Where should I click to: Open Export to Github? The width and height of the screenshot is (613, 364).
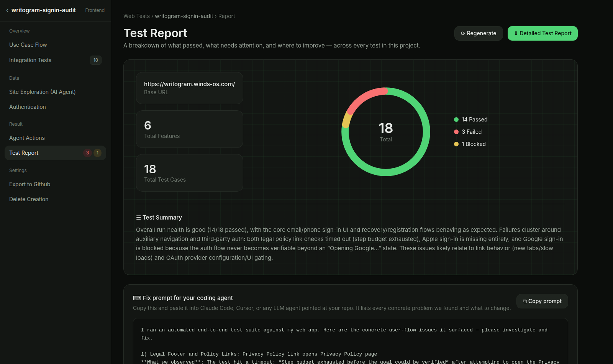pyautogui.click(x=55, y=184)
